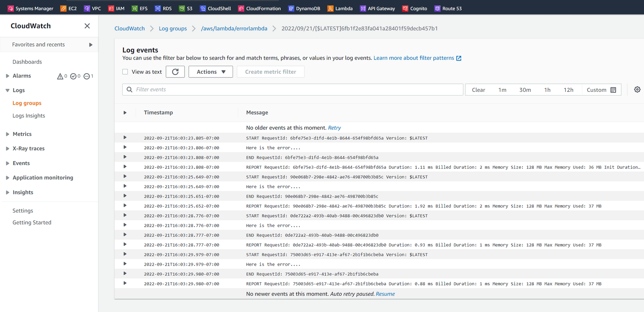This screenshot has width=644, height=312.
Task: Click Create metric filter button
Action: click(270, 72)
